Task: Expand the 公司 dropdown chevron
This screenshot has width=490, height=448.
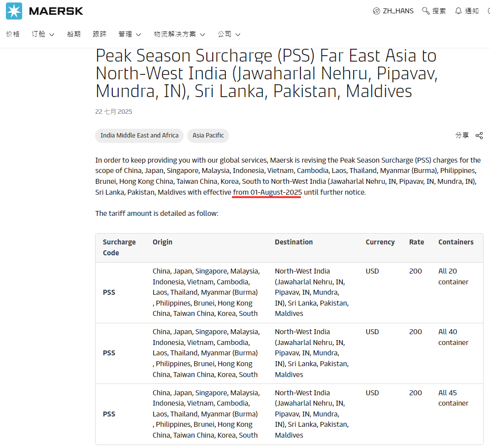Action: (x=238, y=34)
